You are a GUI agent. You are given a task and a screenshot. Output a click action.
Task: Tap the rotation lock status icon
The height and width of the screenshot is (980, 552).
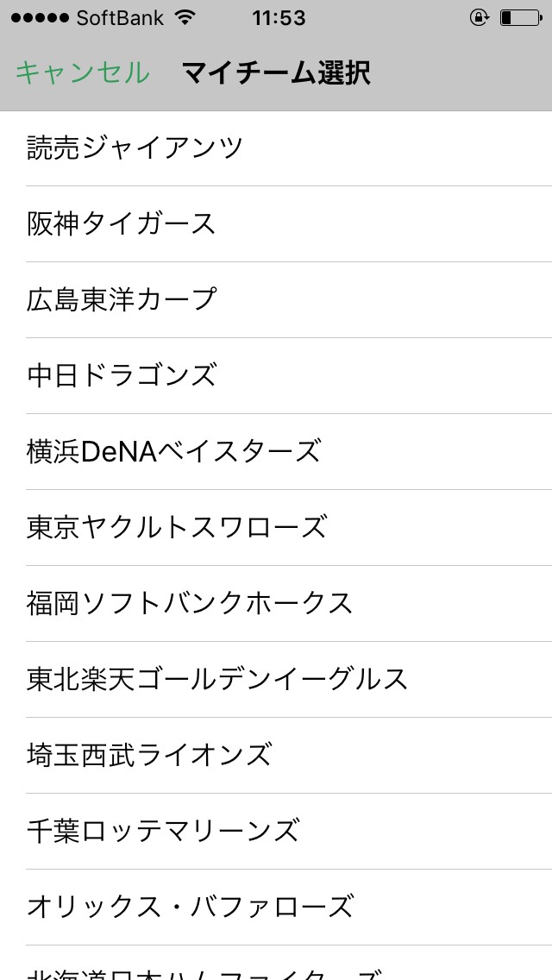tap(480, 17)
